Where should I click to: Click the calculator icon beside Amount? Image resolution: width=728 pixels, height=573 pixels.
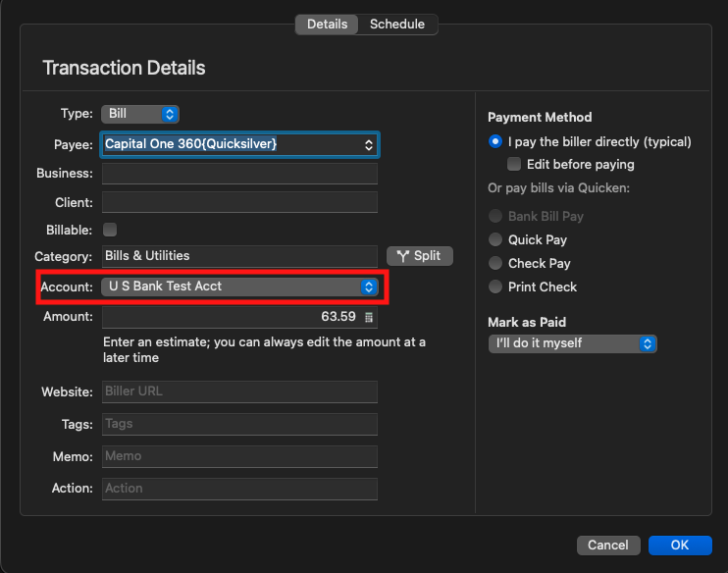[x=369, y=318]
